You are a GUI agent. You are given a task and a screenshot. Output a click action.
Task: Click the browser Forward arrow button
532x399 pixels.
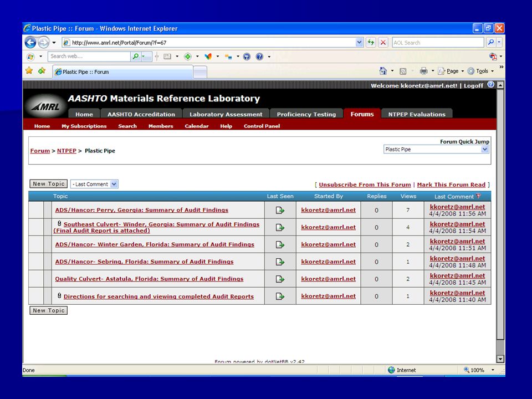pyautogui.click(x=43, y=43)
